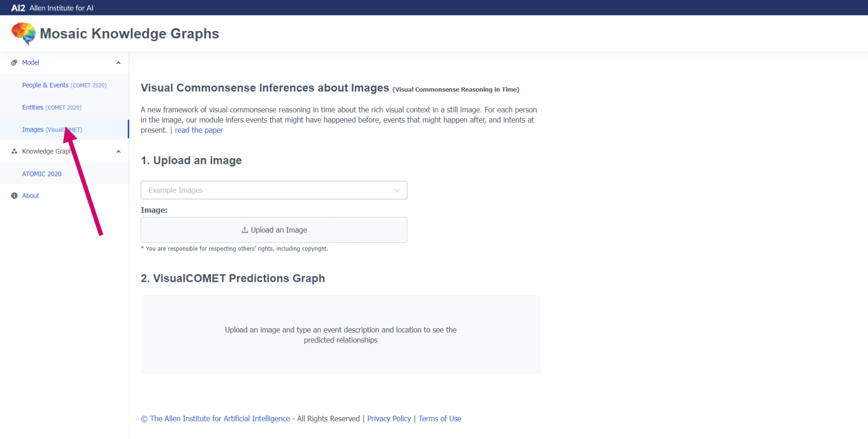Click the upload arrow icon

pos(245,230)
